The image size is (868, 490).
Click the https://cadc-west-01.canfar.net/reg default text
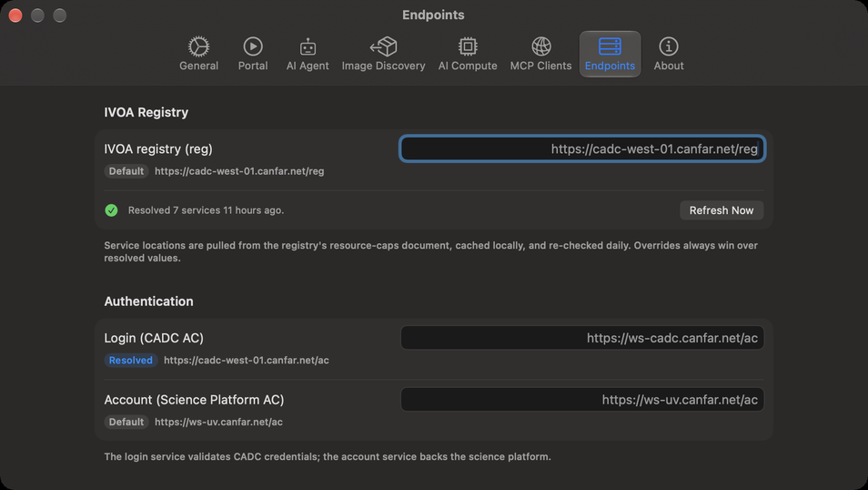[239, 171]
